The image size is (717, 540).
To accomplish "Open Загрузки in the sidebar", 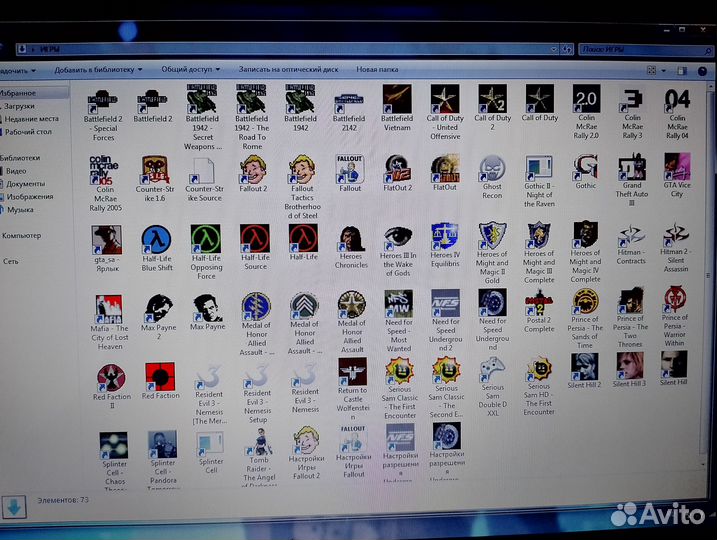I will tap(19, 106).
